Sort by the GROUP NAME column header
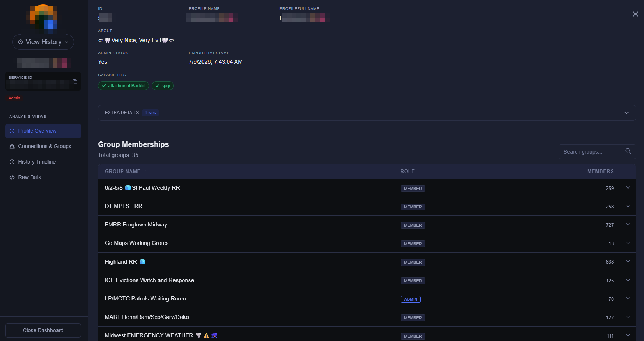The height and width of the screenshot is (341, 644). tap(122, 172)
